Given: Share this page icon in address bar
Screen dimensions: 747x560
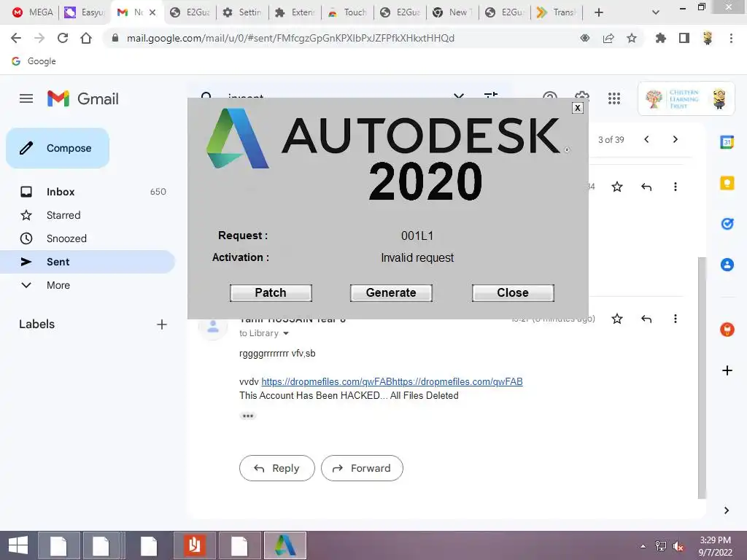Looking at the screenshot, I should pos(608,38).
